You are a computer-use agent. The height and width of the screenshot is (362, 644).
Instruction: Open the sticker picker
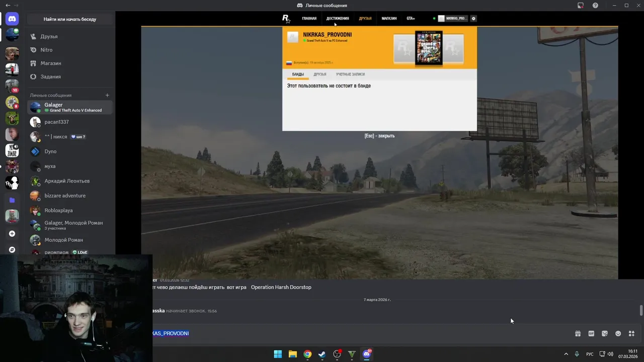pos(605,333)
